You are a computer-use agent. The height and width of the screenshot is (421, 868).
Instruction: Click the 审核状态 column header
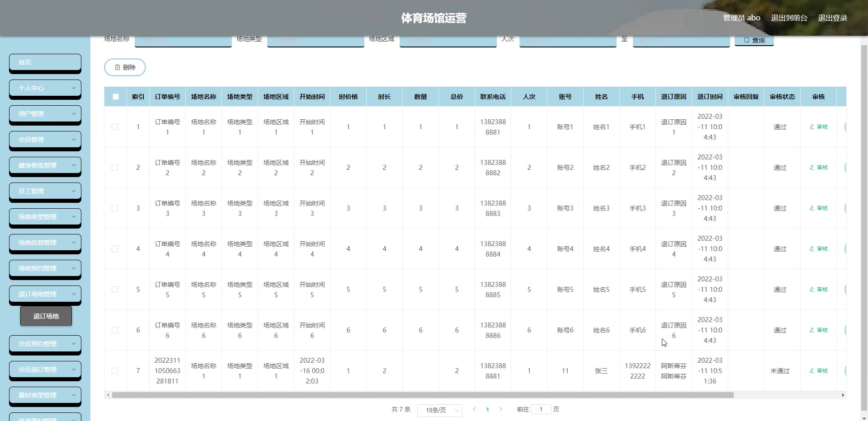pos(782,97)
